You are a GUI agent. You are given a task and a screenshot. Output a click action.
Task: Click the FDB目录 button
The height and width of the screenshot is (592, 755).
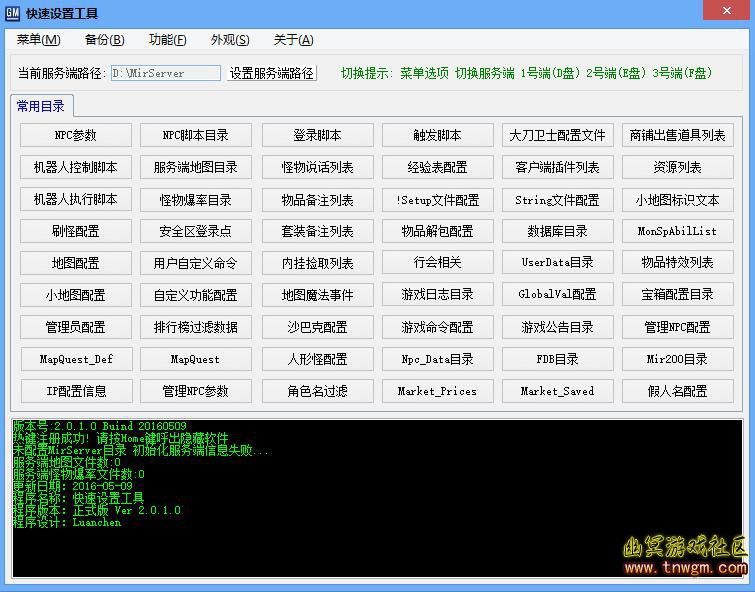click(558, 359)
